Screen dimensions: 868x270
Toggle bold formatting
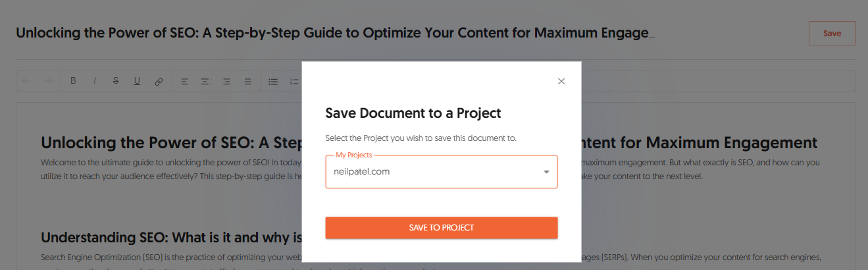coord(73,81)
